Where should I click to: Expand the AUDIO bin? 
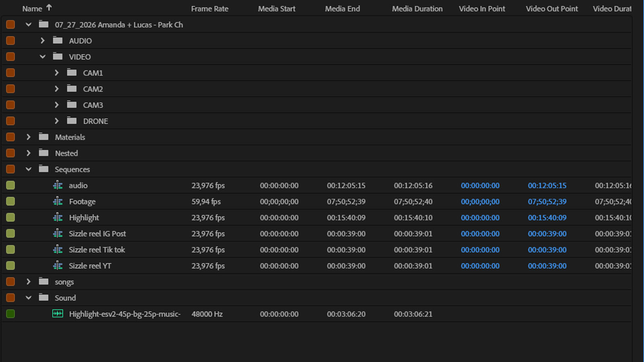pos(42,41)
